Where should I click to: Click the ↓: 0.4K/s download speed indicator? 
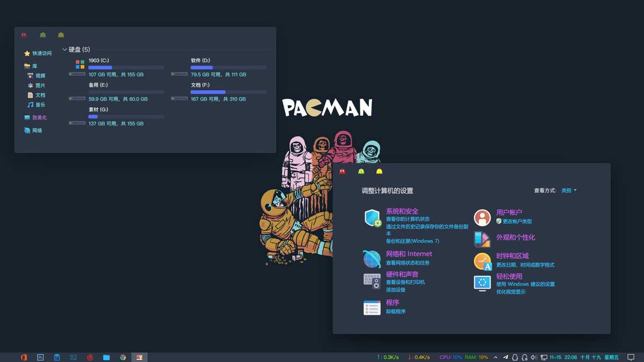[x=419, y=357]
